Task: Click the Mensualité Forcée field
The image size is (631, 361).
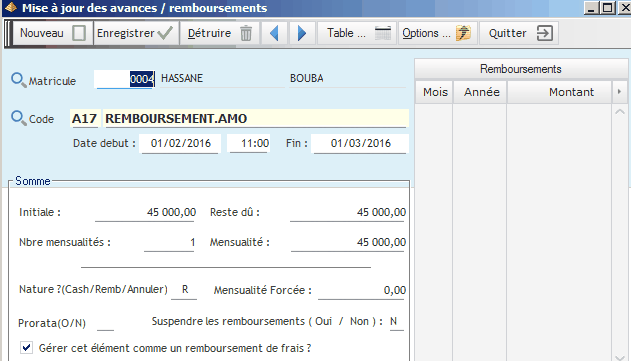Action: pyautogui.click(x=362, y=290)
